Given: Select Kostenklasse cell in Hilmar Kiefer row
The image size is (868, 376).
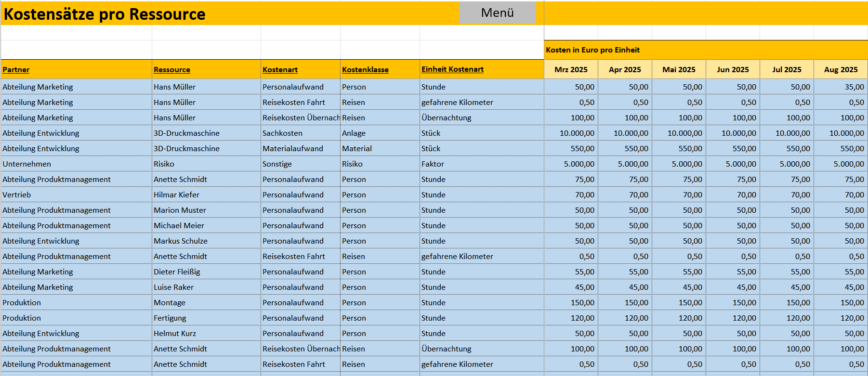Looking at the screenshot, I should click(x=380, y=194).
